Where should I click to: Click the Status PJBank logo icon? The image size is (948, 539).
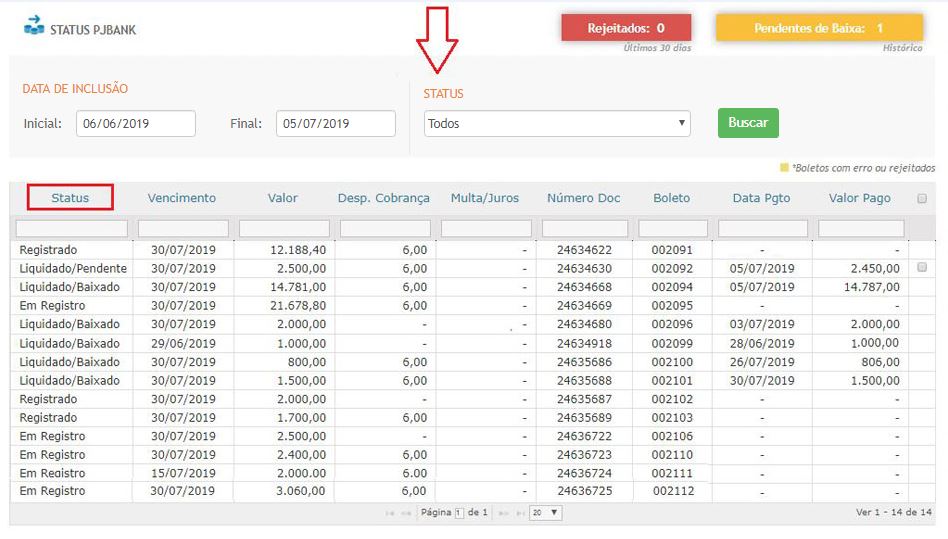(x=34, y=26)
